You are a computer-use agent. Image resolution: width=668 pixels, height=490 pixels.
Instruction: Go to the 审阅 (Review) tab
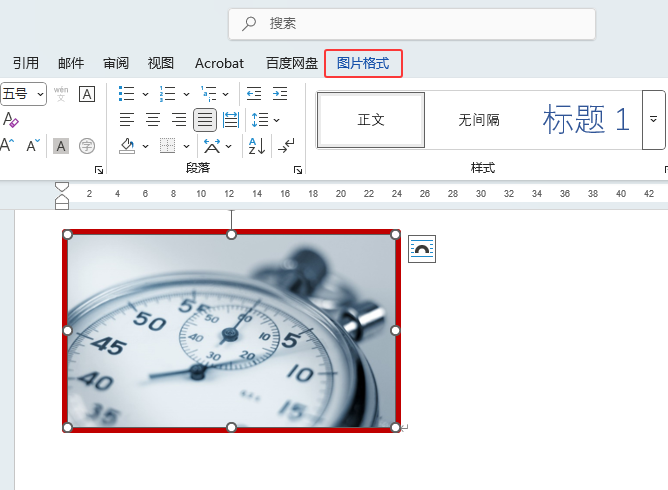(116, 63)
